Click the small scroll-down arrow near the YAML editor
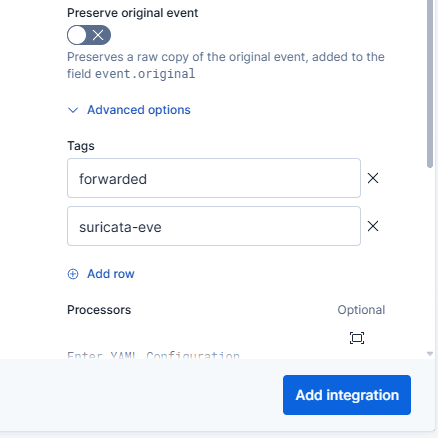Screen dimensions: 438x438 coord(430,354)
